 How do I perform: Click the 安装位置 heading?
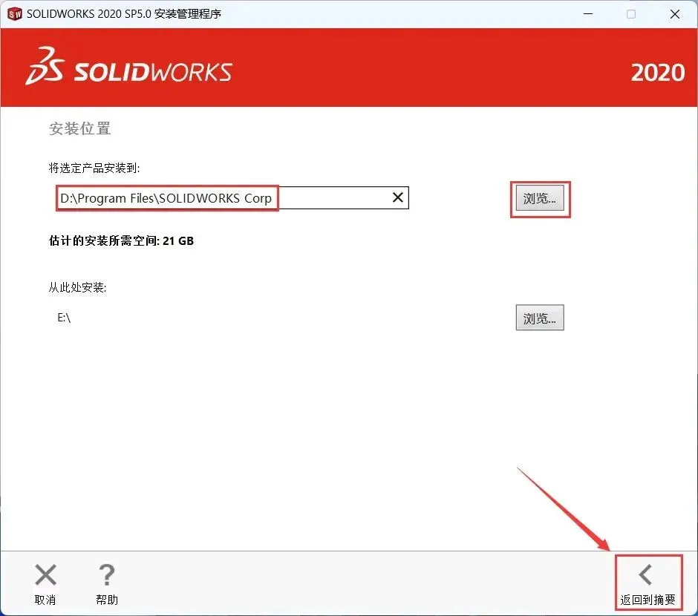coord(79,128)
